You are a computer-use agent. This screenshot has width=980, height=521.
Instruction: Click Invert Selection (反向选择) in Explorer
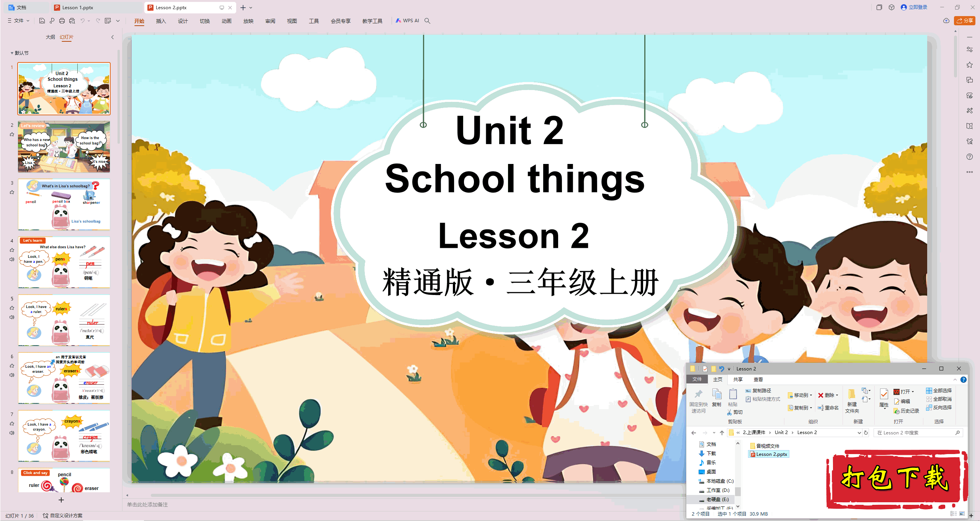(x=939, y=408)
